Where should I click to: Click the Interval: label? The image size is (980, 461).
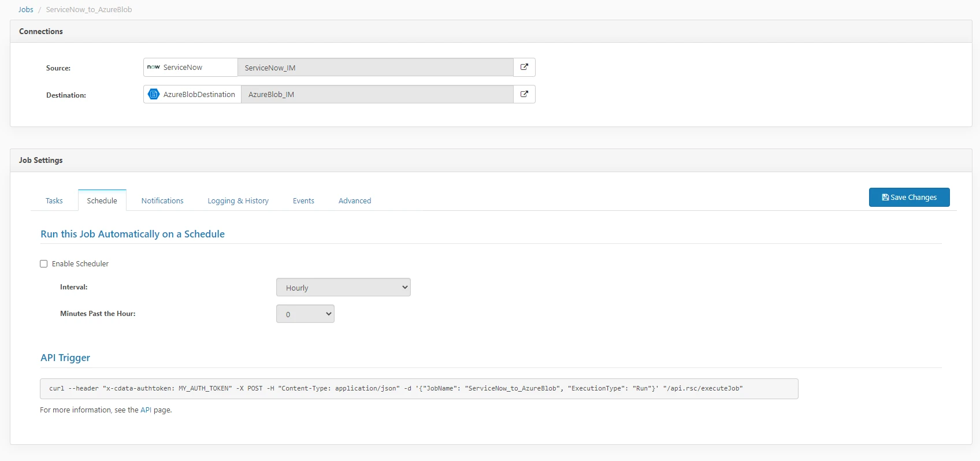[74, 287]
